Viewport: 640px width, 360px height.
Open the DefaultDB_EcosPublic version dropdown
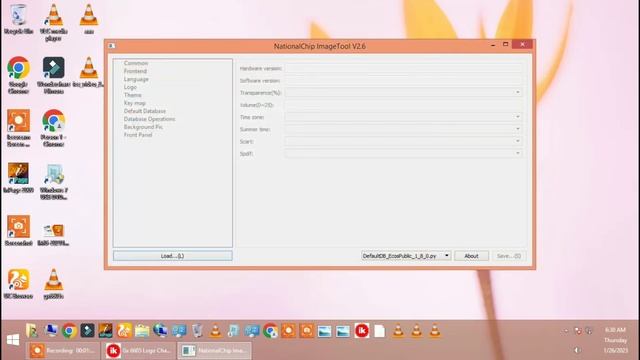coord(406,256)
